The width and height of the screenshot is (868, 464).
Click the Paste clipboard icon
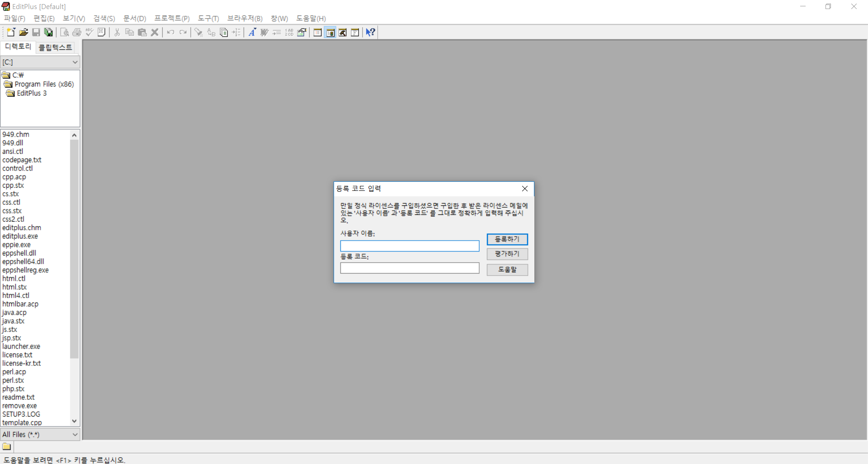[142, 32]
